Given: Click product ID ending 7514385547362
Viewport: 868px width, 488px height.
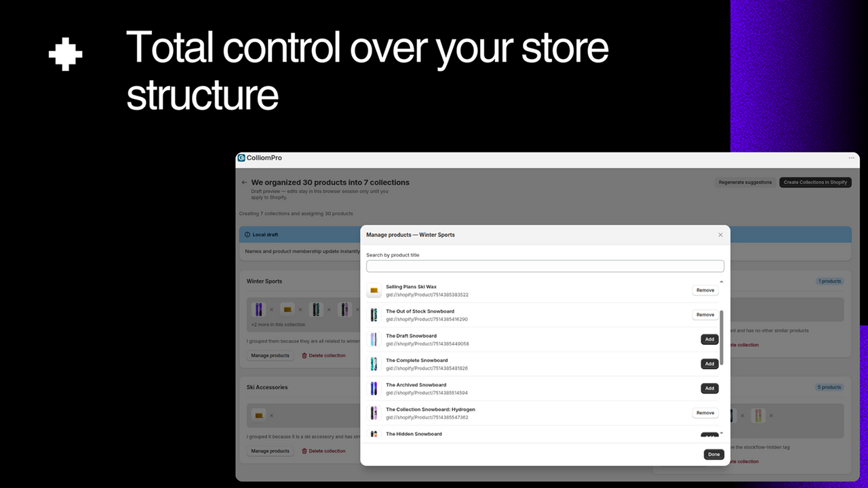Looking at the screenshot, I should point(427,417).
